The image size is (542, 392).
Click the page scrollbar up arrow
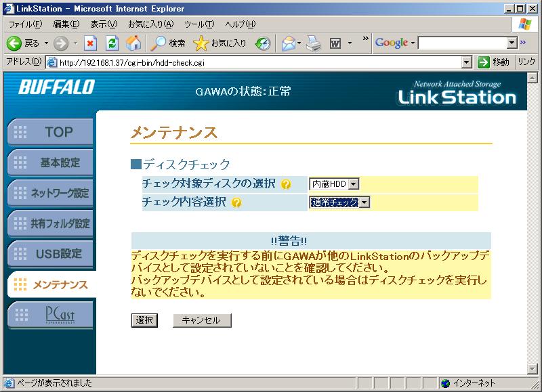[x=533, y=78]
